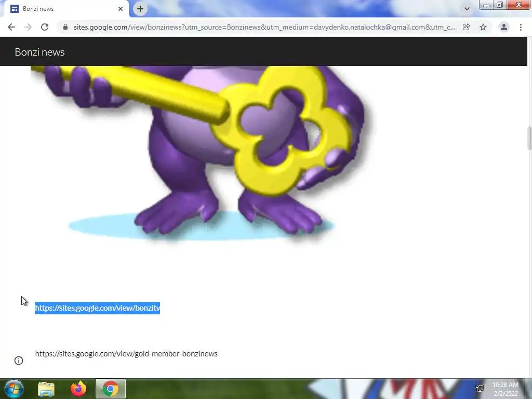Open a new tab with the plus button
Screen dimensions: 532x399
[140, 9]
